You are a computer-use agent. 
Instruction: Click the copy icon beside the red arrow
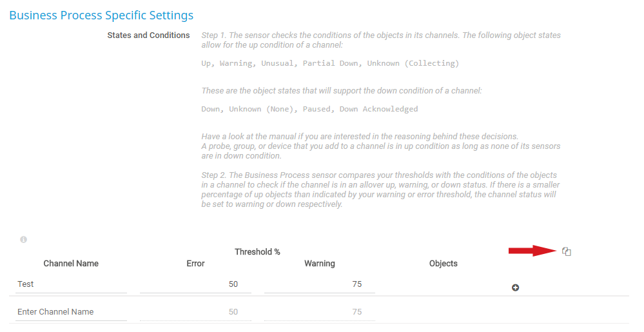coord(567,251)
